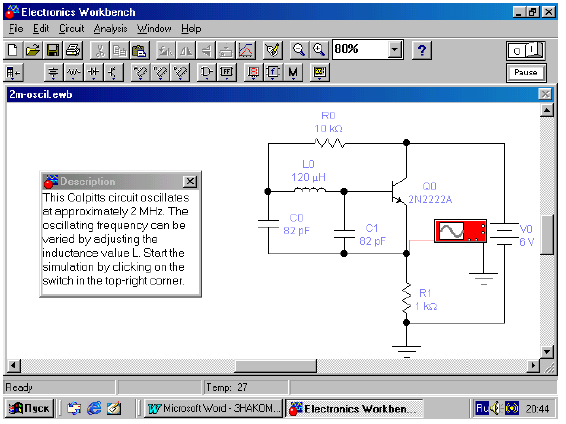566x424 pixels.
Task: Open Help question mark icon
Action: coord(422,50)
